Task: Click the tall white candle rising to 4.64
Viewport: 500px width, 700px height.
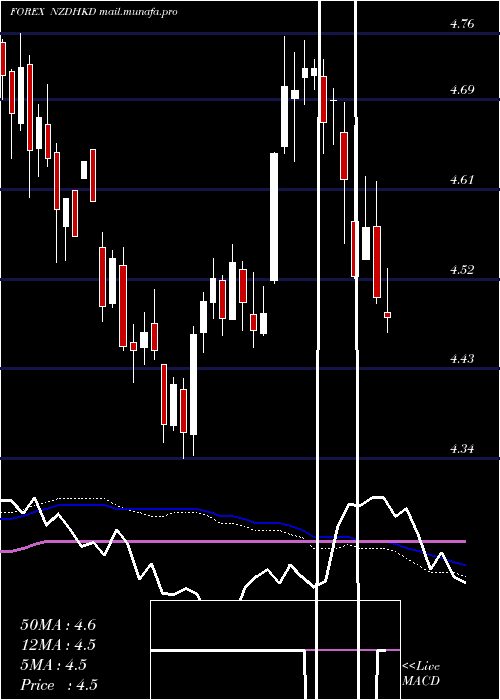Action: point(274,217)
